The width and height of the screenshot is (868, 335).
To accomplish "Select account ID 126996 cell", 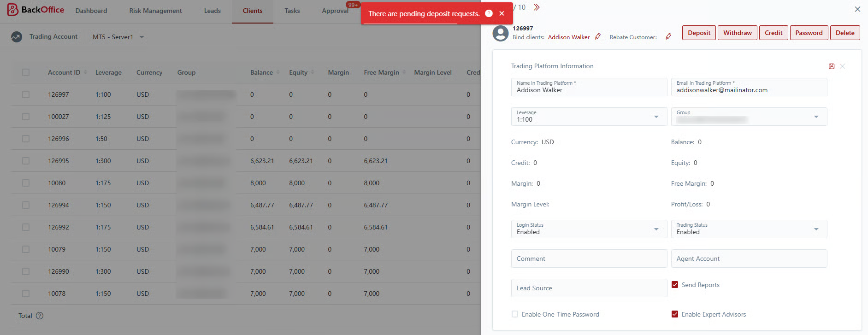I will pos(59,139).
